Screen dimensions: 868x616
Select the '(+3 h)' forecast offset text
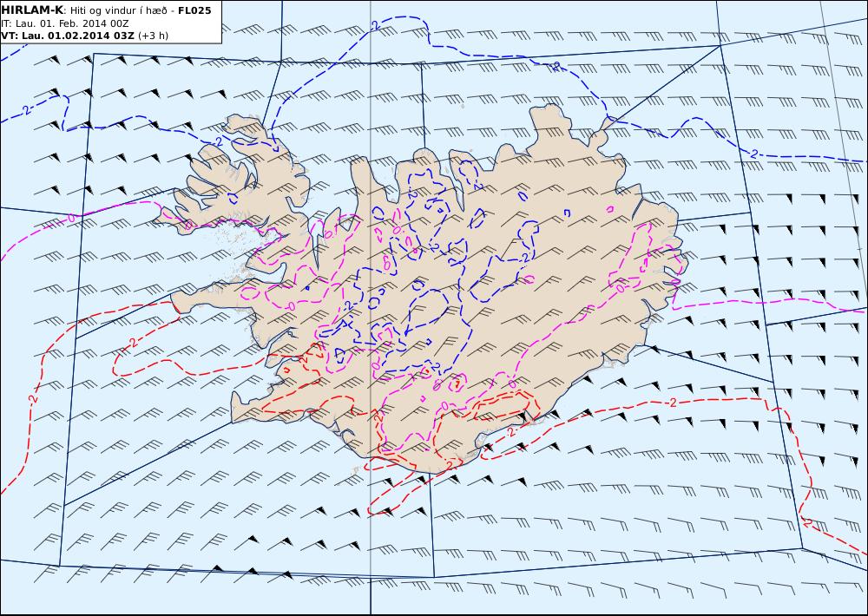[154, 36]
